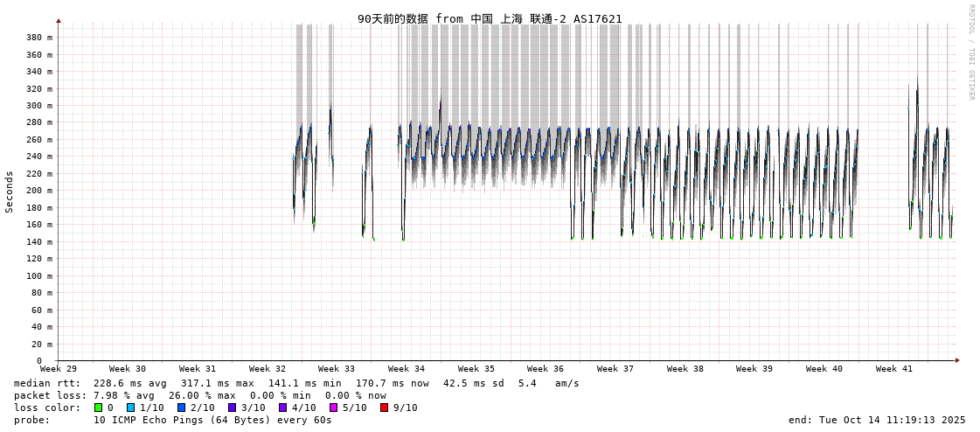980x432 pixels.
Task: Click the indigo 3/10 loss swatch
Action: point(233,408)
